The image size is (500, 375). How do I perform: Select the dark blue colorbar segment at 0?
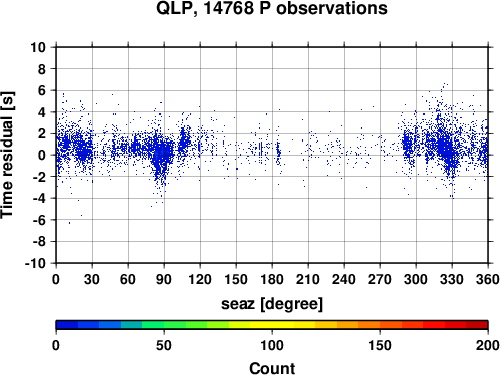tap(67, 325)
